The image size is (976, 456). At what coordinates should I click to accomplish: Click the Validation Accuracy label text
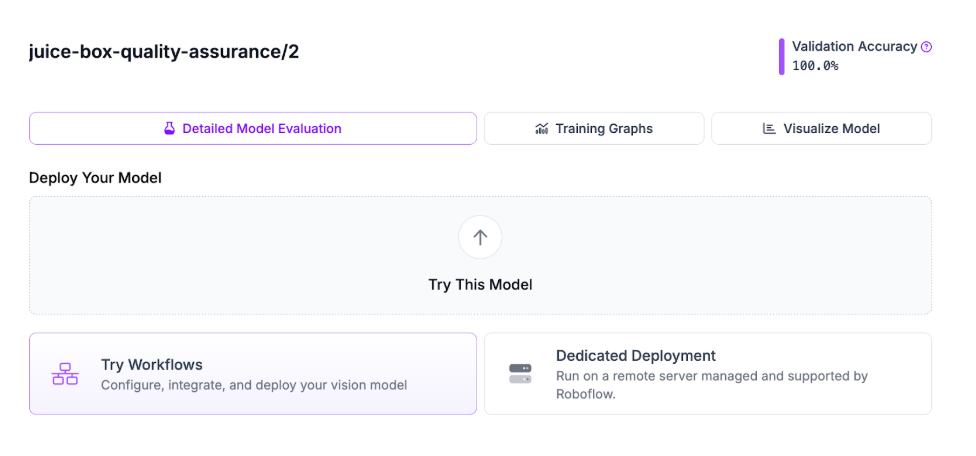pyautogui.click(x=854, y=47)
